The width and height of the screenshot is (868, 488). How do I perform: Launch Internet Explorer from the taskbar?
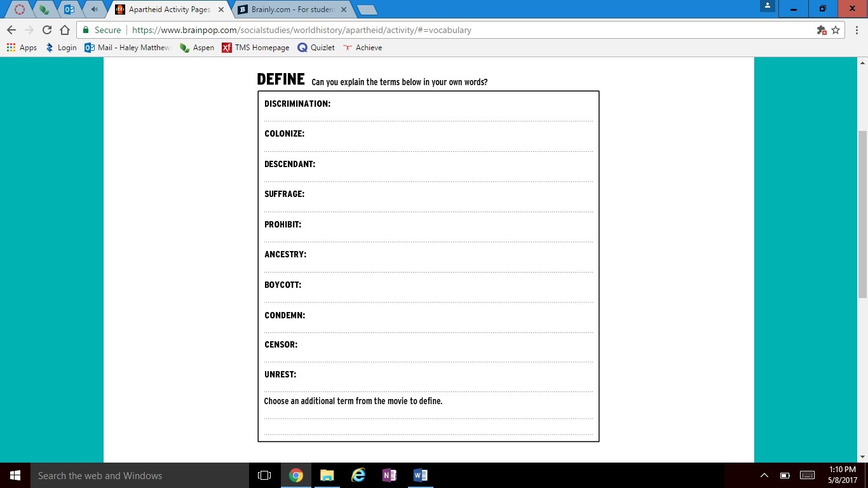[358, 475]
